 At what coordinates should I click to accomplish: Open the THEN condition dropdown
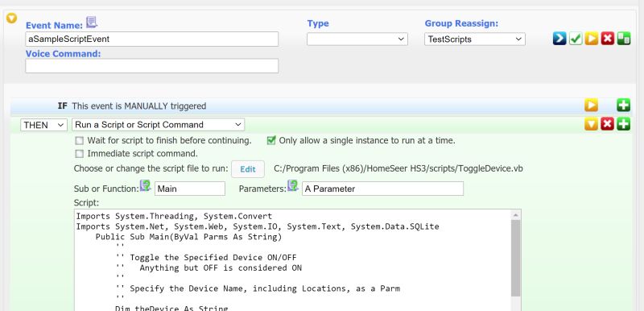pos(43,125)
